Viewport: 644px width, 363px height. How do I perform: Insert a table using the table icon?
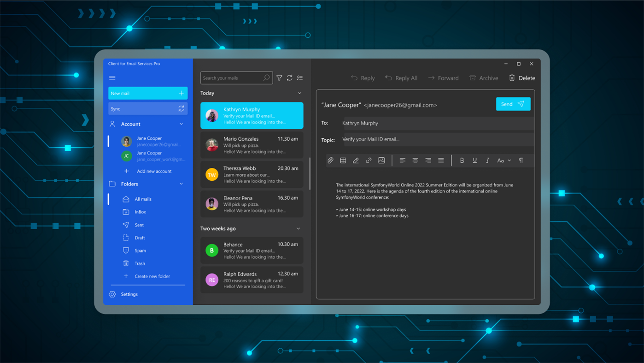(x=343, y=160)
